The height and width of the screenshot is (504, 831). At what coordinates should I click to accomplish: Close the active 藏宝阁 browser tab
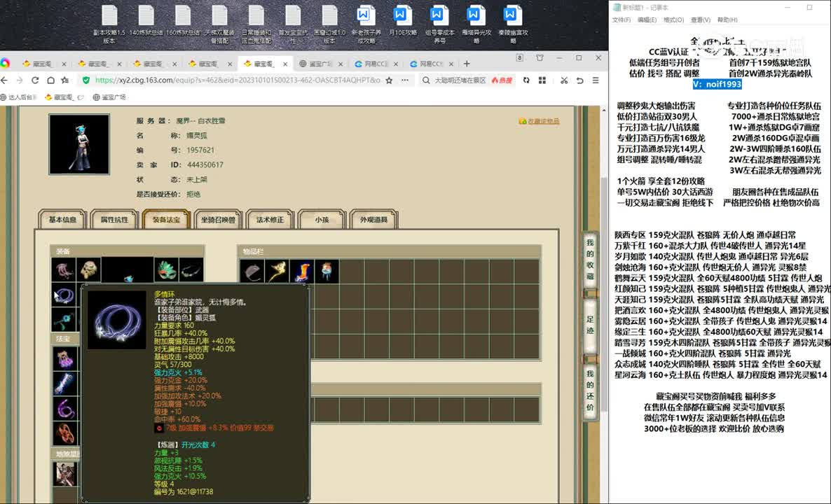[285, 64]
